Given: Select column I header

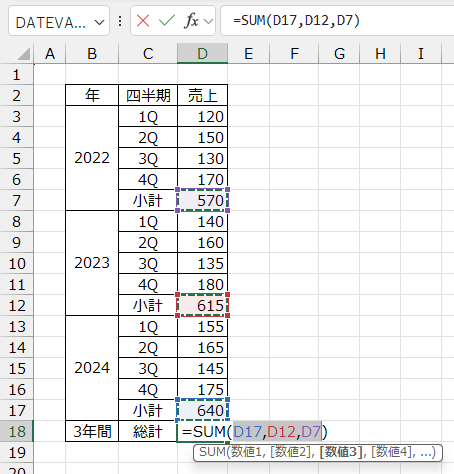Looking at the screenshot, I should point(421,53).
